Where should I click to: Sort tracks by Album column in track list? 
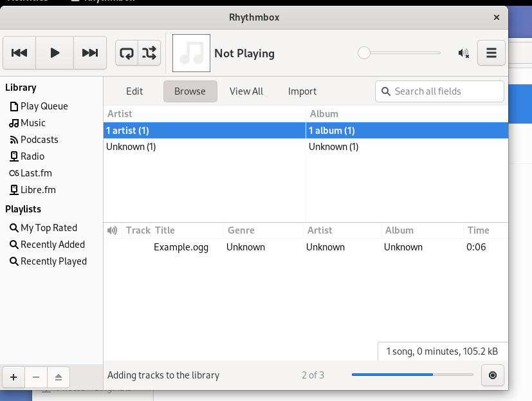(422, 230)
